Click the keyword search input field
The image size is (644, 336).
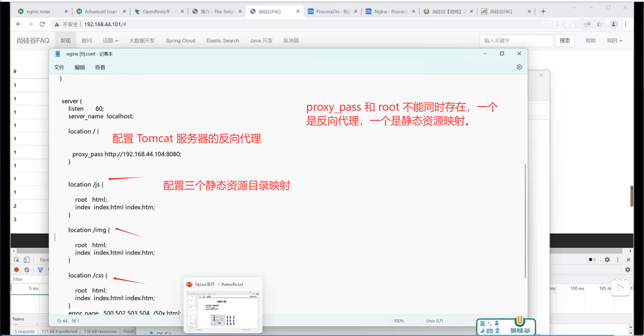[516, 41]
